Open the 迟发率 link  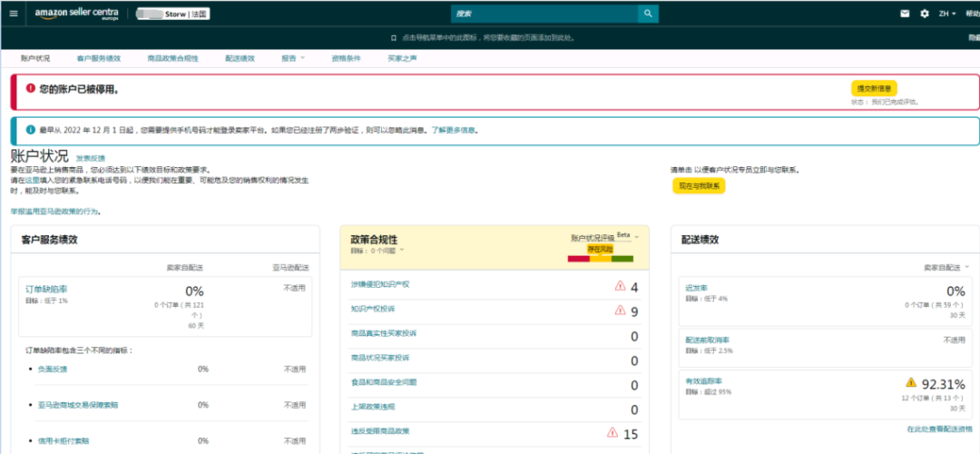696,288
